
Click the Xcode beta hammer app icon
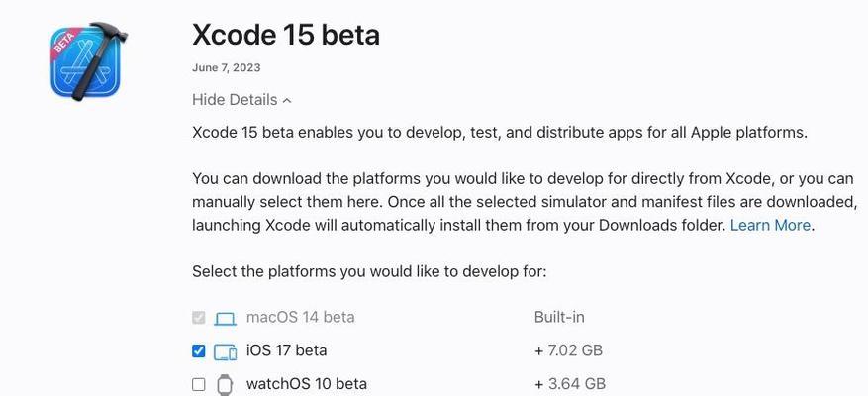point(88,61)
